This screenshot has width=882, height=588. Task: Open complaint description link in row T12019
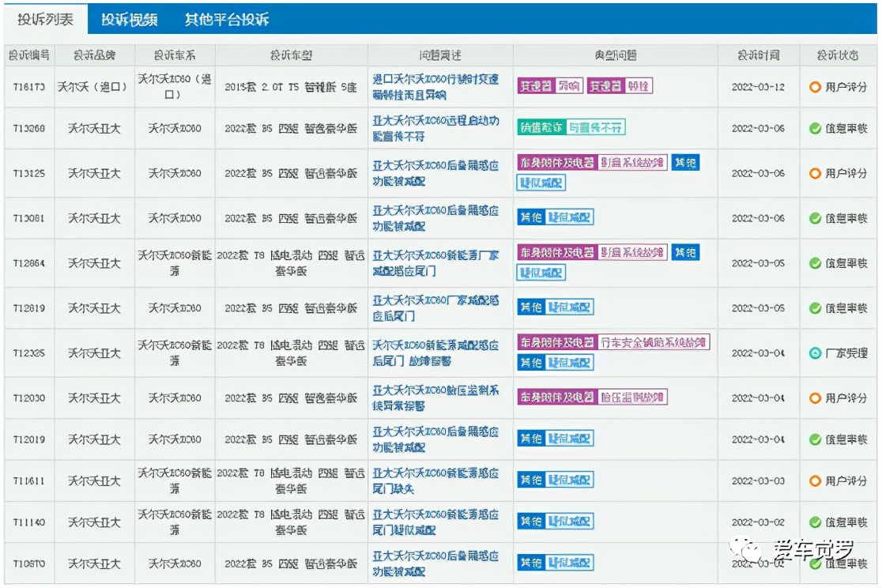435,440
